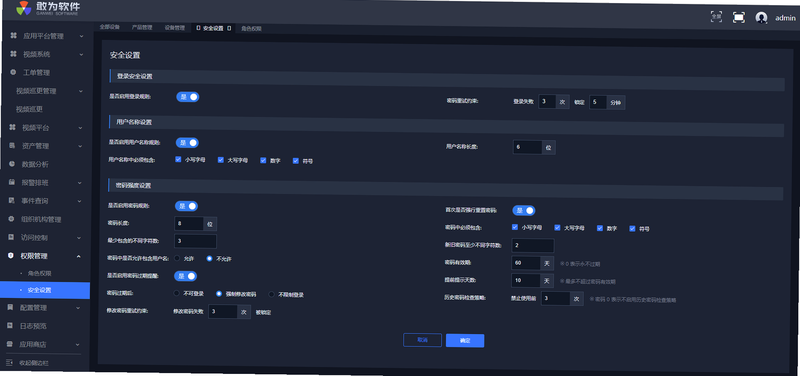Select the 不可登录 radio option
The image size is (800, 376).
[177, 293]
